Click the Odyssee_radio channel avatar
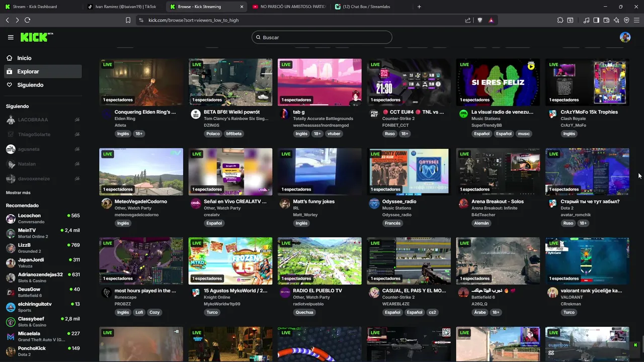Viewport: 644px width, 362px height. tap(374, 204)
